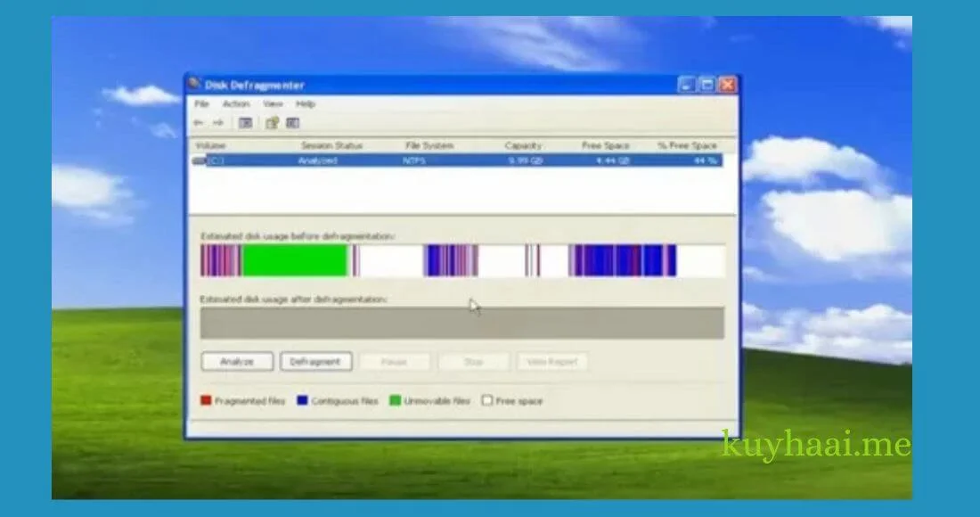
Task: Sort by the File System column header
Action: pyautogui.click(x=429, y=145)
